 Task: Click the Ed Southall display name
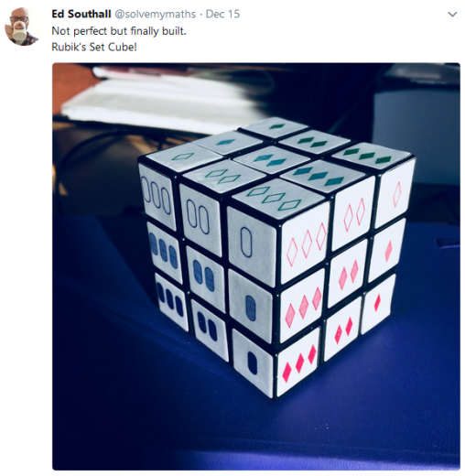click(81, 14)
